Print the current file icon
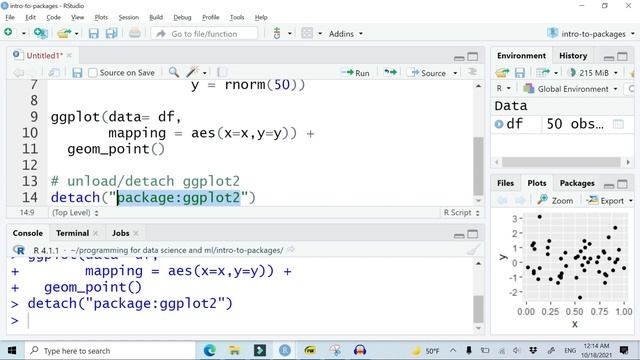Screen dimensions: 640x360 tap(135, 33)
